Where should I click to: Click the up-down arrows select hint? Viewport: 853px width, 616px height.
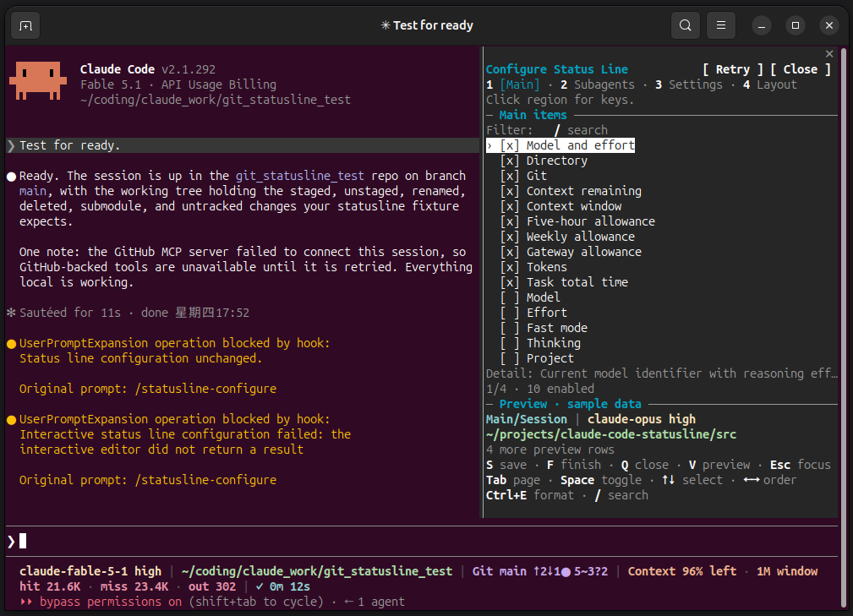click(692, 480)
